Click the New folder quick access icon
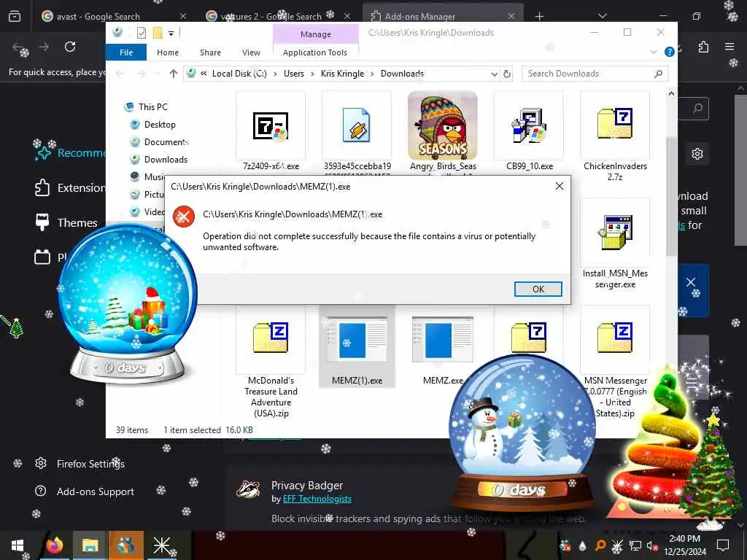 click(158, 33)
